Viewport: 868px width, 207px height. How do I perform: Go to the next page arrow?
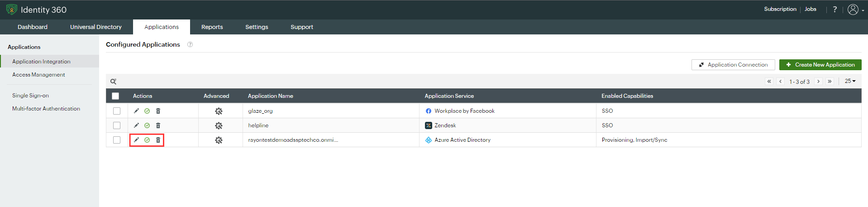click(x=818, y=82)
